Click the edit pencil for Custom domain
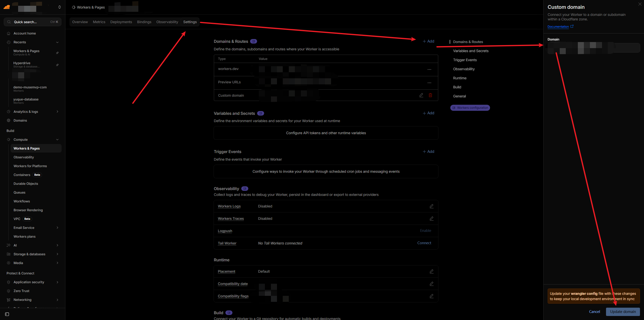The image size is (644, 320). tap(421, 95)
